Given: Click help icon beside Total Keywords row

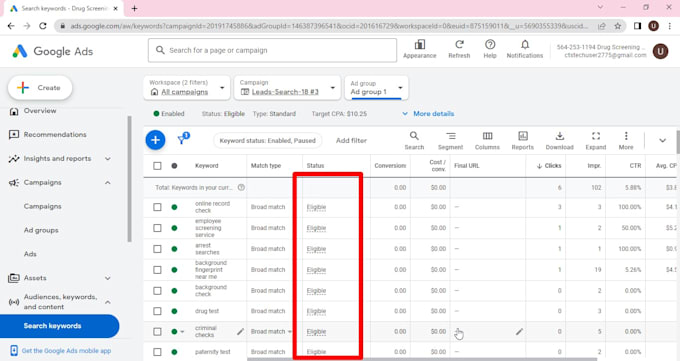Looking at the screenshot, I should click(x=241, y=187).
